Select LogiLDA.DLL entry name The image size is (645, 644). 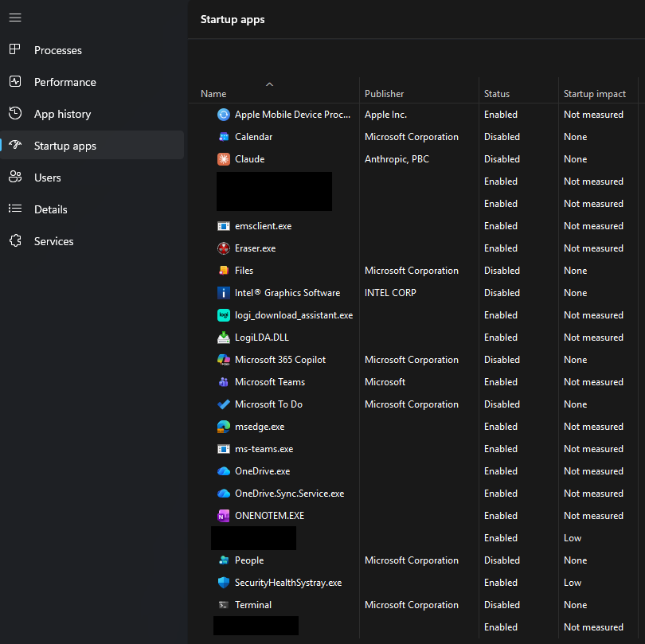262,338
